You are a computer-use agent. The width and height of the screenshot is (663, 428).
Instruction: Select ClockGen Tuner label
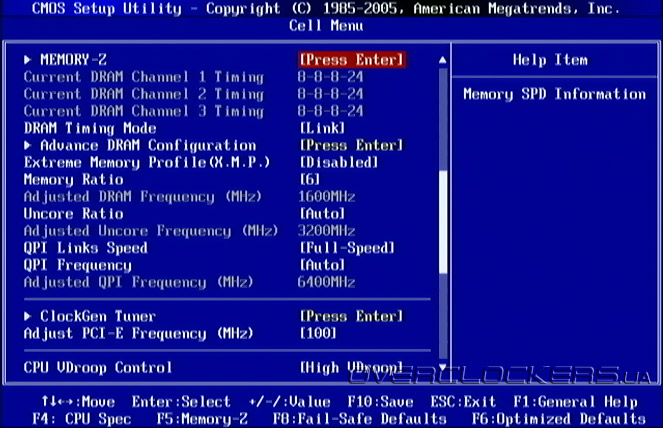(98, 316)
